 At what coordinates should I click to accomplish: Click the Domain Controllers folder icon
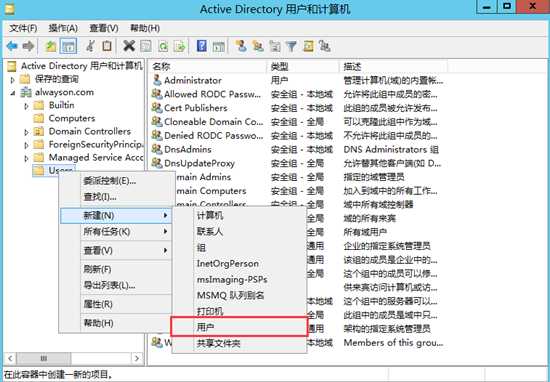[39, 131]
